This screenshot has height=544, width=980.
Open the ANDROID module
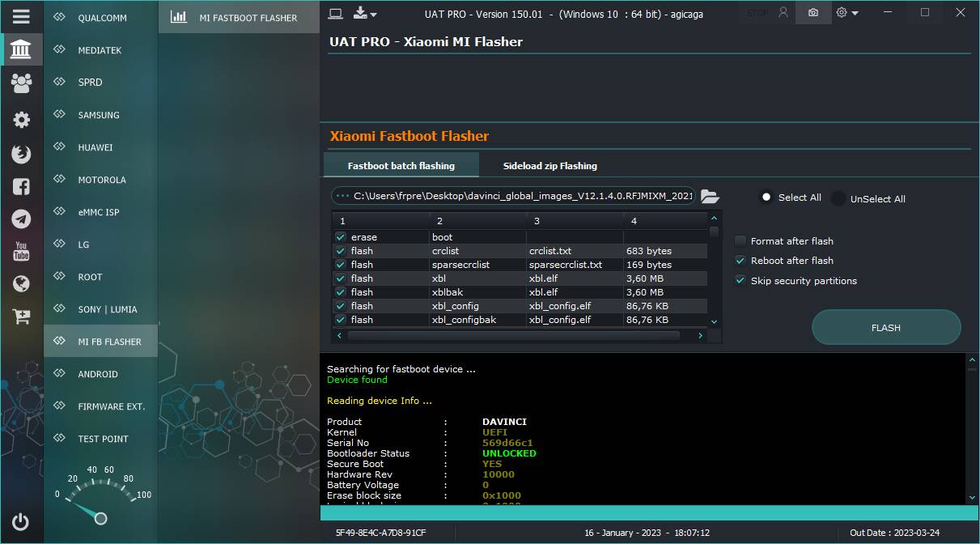[x=101, y=374]
